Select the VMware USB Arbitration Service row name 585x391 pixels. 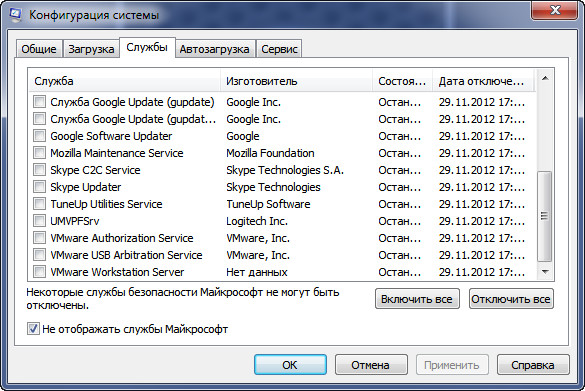pos(126,255)
